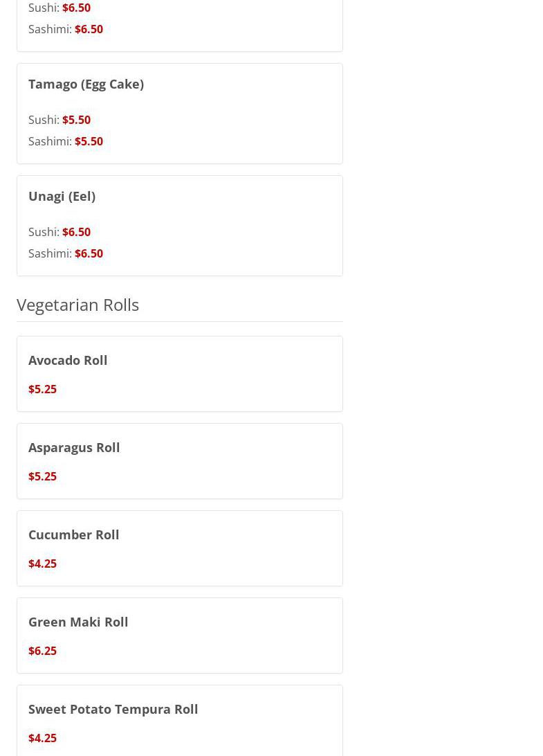Click the Vegetarian Rolls section heading
543x756 pixels.
(x=77, y=305)
